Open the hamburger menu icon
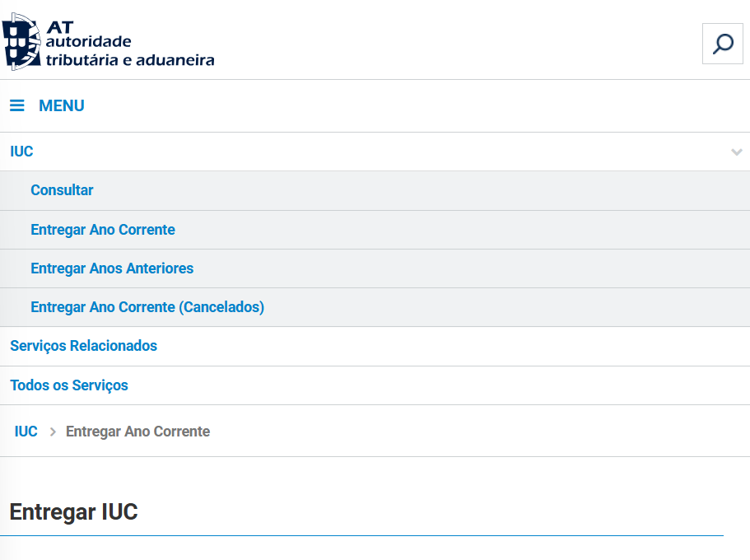 click(x=16, y=105)
